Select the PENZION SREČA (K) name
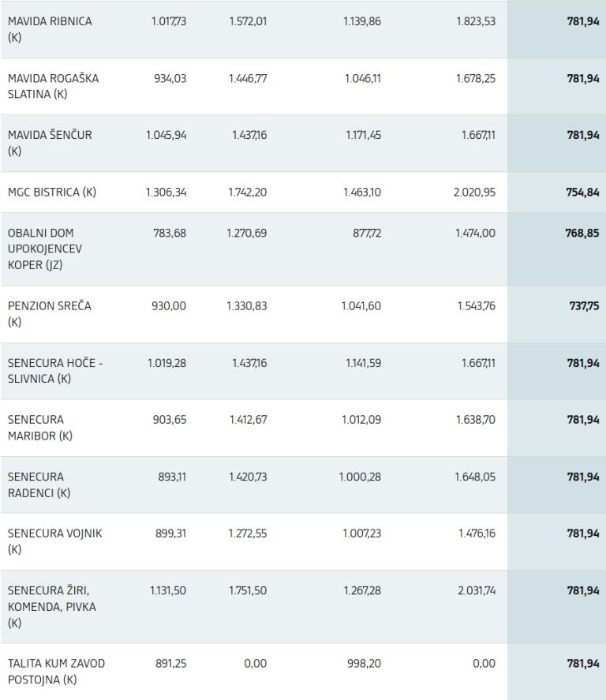The width and height of the screenshot is (606, 700). coord(50,313)
